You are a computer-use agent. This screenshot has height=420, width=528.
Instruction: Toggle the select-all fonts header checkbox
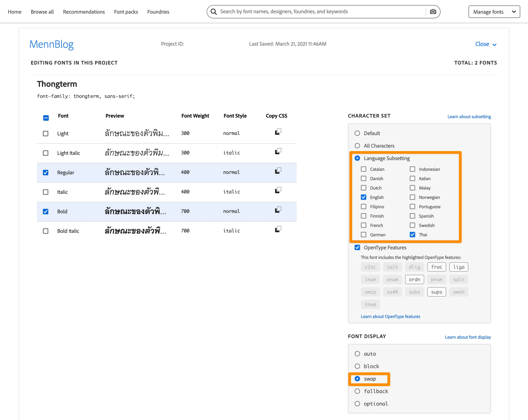click(46, 118)
